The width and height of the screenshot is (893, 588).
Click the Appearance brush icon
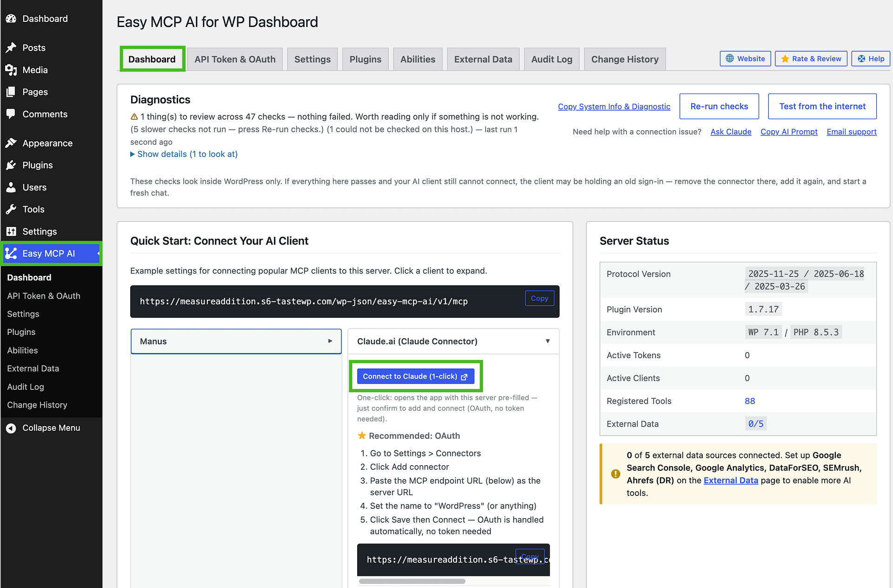(x=11, y=143)
